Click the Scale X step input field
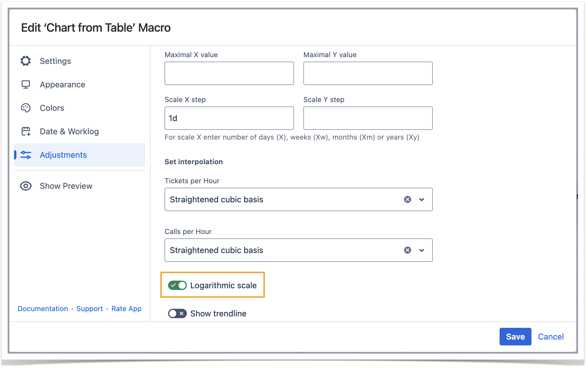This screenshot has height=368, width=588. pos(229,118)
